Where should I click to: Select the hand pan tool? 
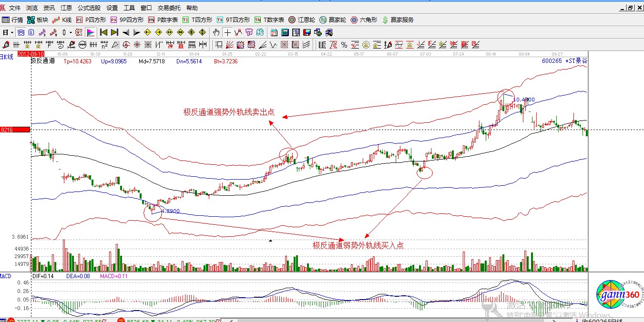216,32
